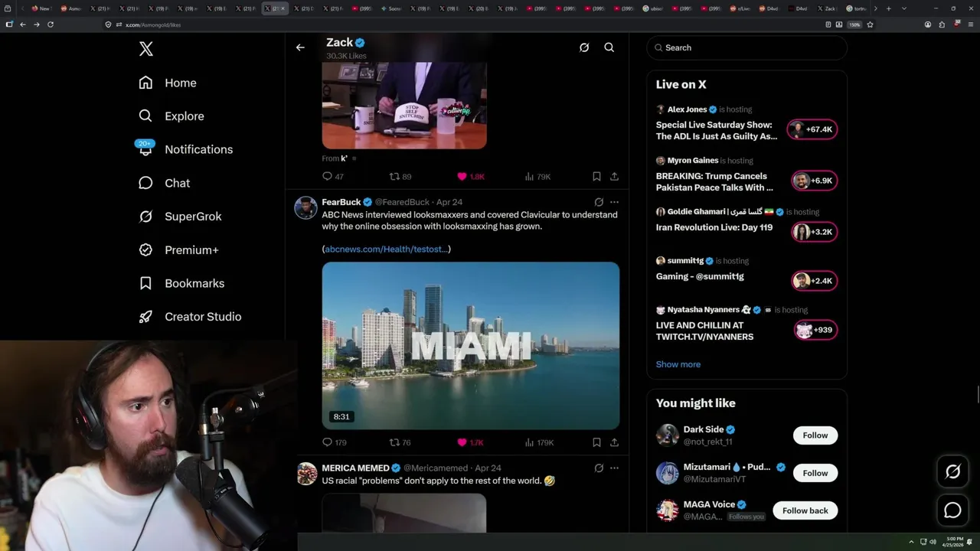The image size is (980, 551).
Task: Click the 150% zoom indicator in address bar
Action: (x=854, y=24)
